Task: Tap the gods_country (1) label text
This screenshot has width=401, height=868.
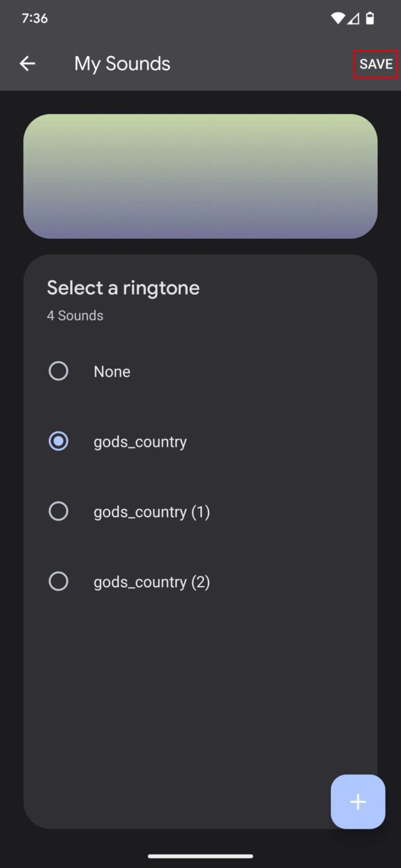Action: point(151,511)
